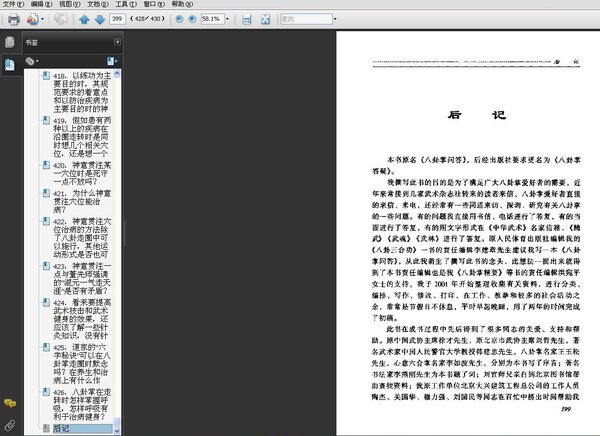The image size is (600, 436).
Task: Click into the 查找 search box
Action: point(306,19)
